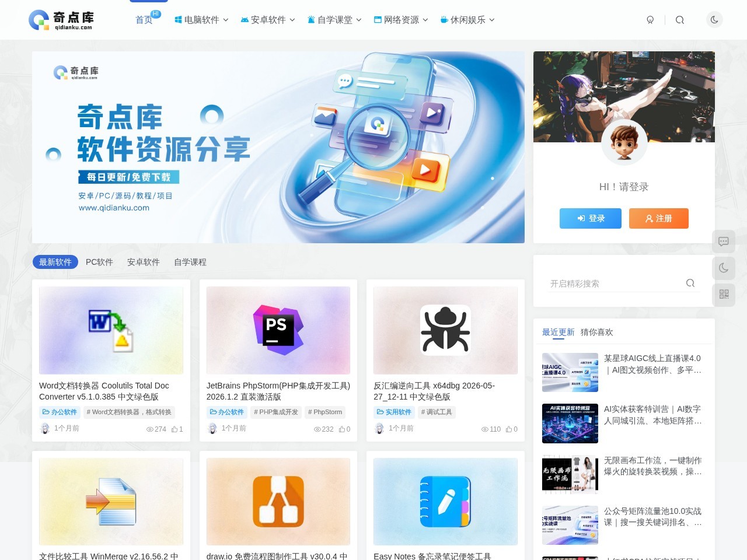Open the floating chat message icon
Image resolution: width=747 pixels, height=560 pixels.
724,242
